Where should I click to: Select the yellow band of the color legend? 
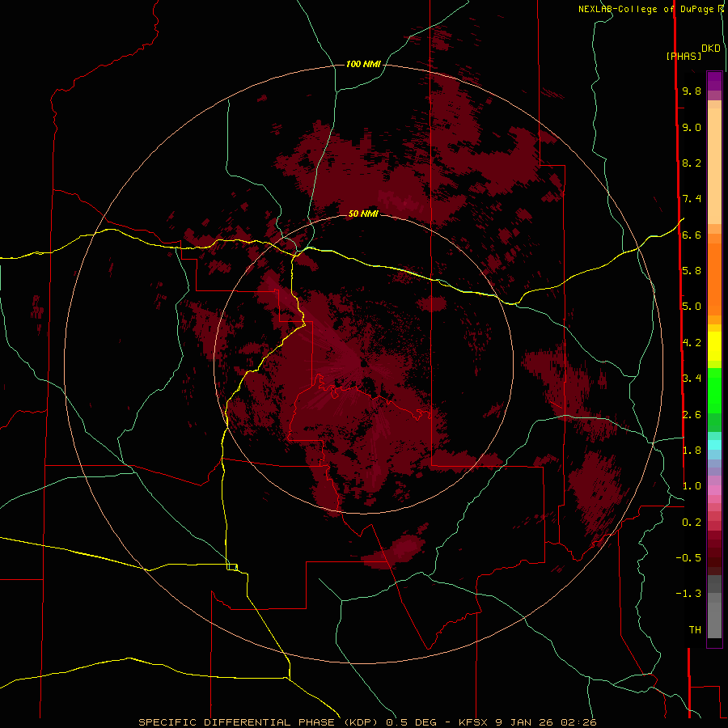pos(714,346)
